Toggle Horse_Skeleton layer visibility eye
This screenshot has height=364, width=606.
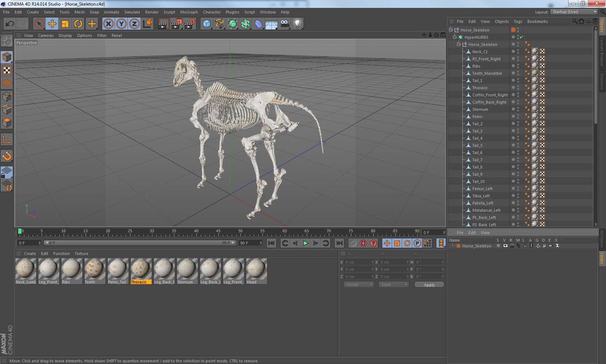(x=505, y=246)
